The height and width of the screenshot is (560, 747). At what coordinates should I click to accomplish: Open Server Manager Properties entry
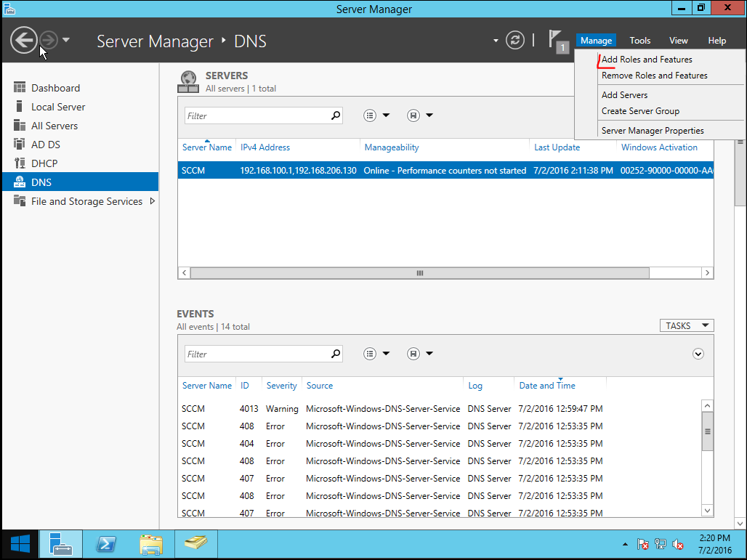(653, 131)
